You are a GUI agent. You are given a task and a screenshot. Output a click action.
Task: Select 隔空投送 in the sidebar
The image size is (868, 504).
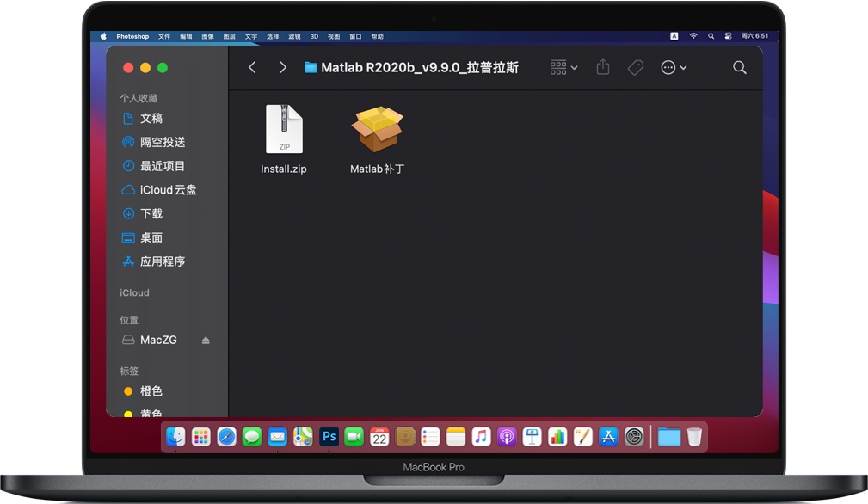coord(159,142)
